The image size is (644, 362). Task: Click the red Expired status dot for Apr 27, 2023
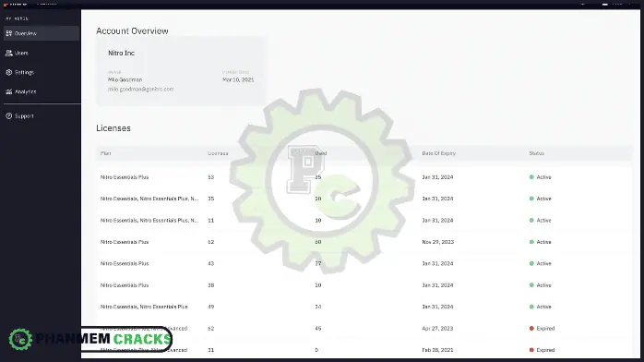tap(531, 329)
